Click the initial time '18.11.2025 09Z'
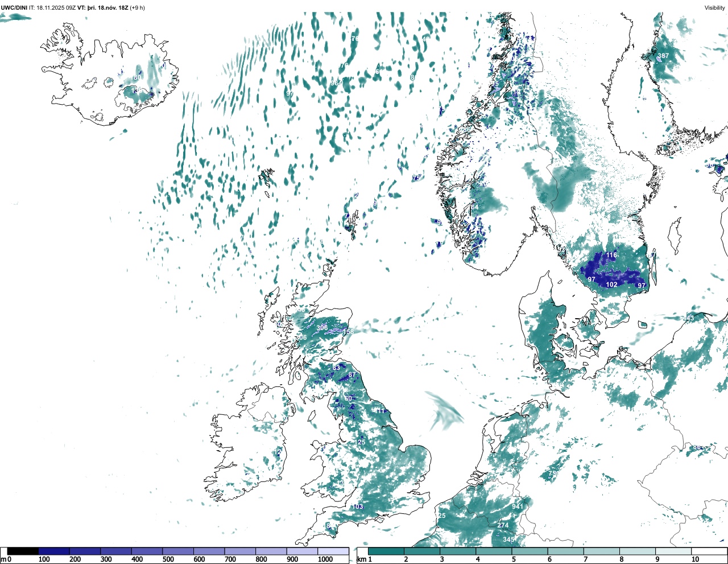 (x=56, y=7)
